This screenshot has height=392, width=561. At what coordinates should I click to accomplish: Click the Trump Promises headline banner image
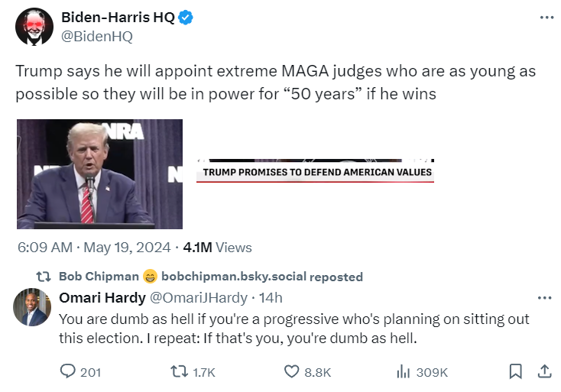[315, 172]
